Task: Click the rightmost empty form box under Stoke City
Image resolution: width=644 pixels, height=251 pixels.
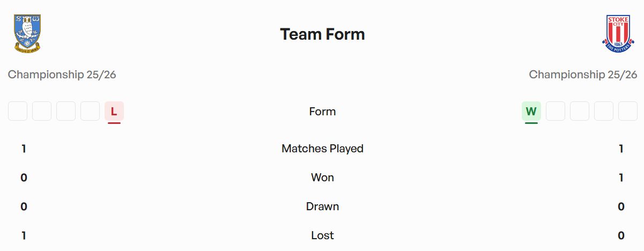Action: 627,111
